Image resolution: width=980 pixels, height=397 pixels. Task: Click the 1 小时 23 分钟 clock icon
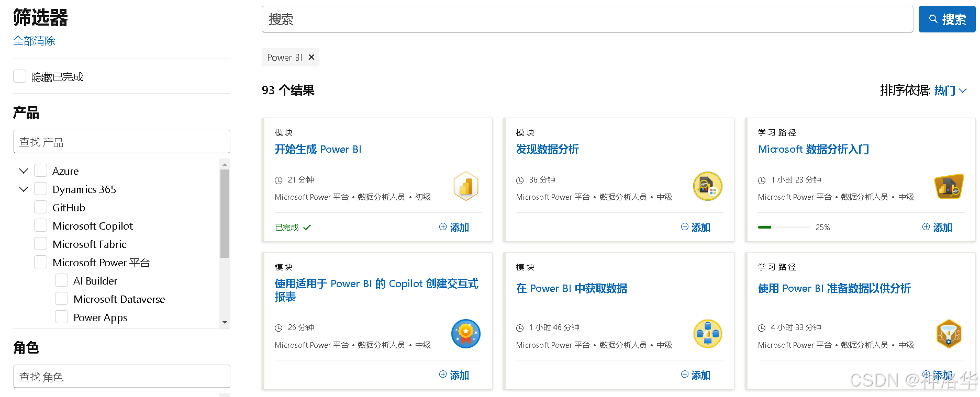762,180
